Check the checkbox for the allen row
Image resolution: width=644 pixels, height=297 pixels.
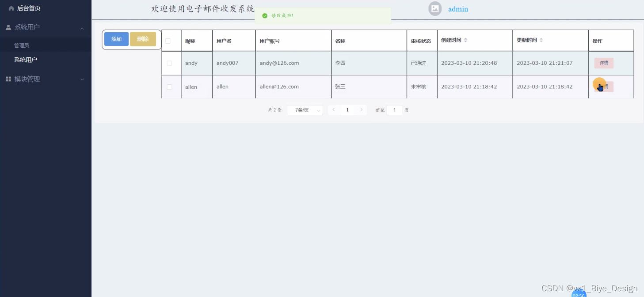tap(169, 87)
